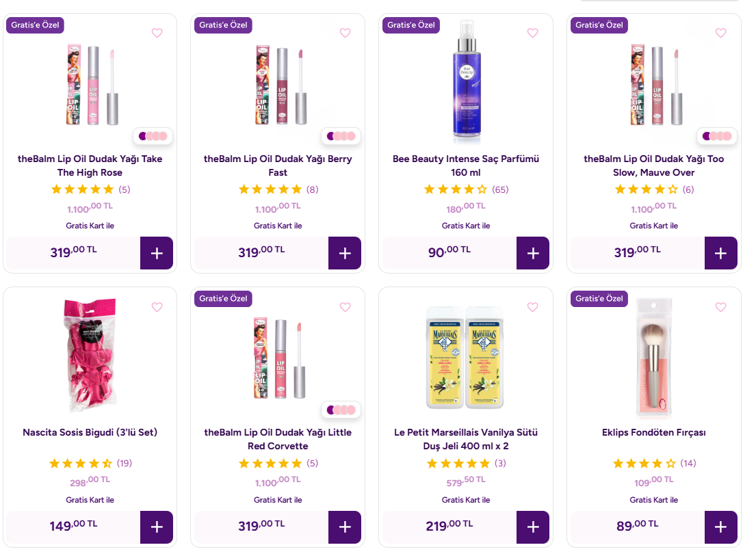The height and width of the screenshot is (556, 756).
Task: Add theBalm Too Slow, Mauve Over to cart
Action: [x=720, y=253]
